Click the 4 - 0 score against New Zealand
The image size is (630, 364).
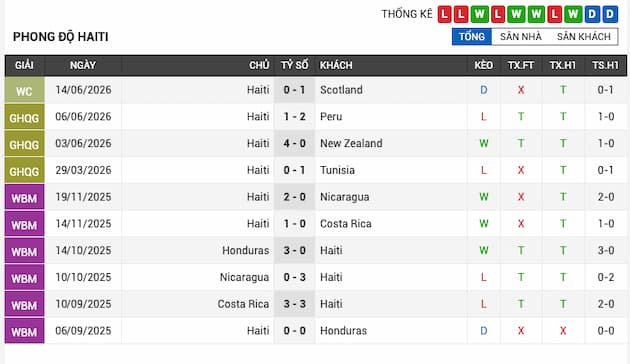click(x=295, y=143)
